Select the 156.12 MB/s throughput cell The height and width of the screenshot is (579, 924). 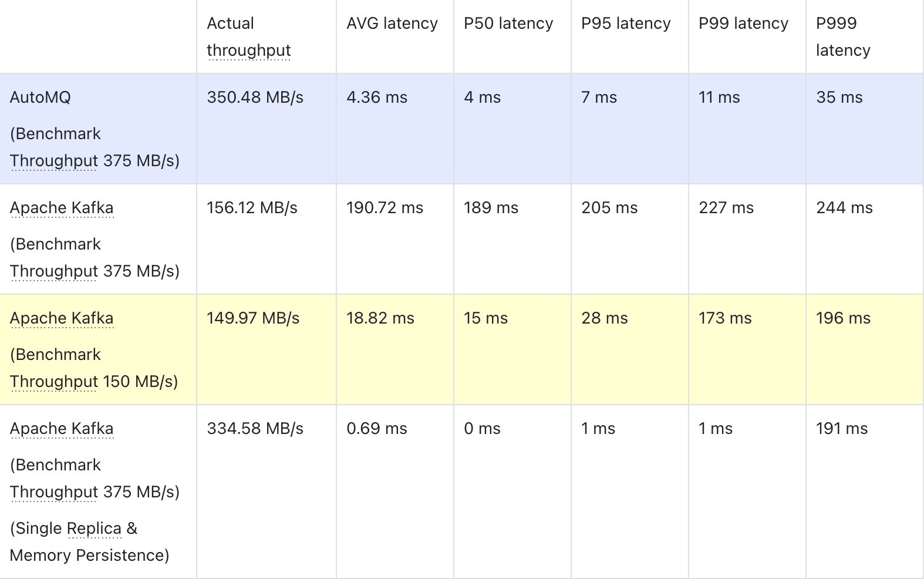252,208
